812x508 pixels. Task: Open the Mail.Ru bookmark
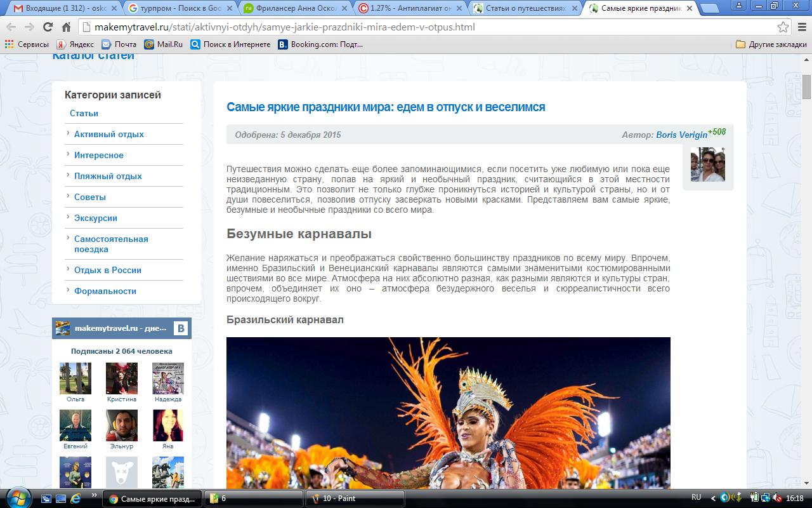click(x=163, y=44)
